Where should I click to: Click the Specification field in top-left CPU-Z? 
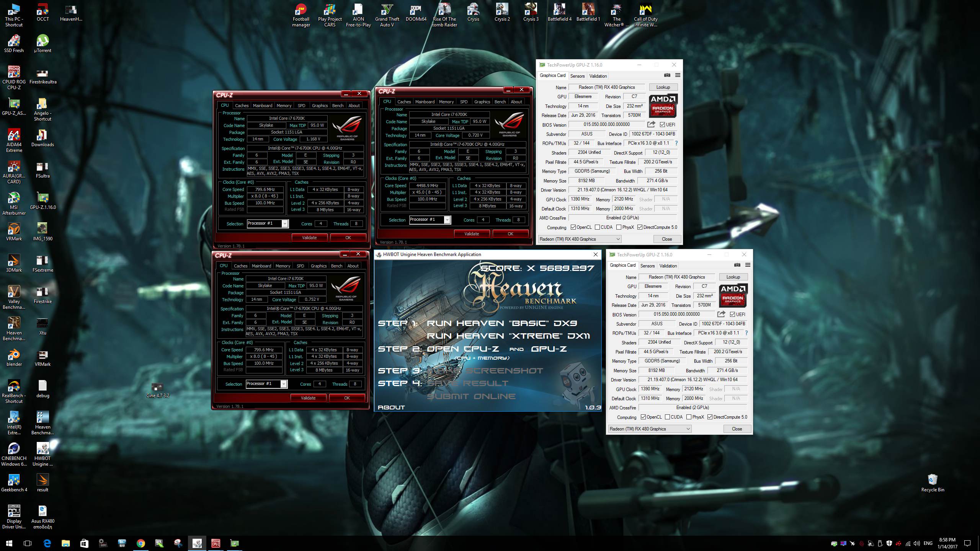pyautogui.click(x=305, y=148)
